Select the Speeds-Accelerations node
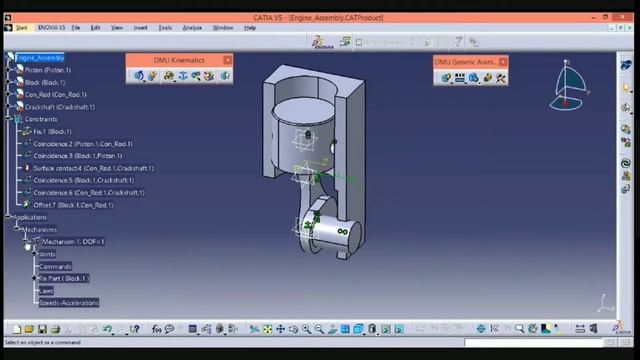The image size is (640, 360). pos(69,303)
